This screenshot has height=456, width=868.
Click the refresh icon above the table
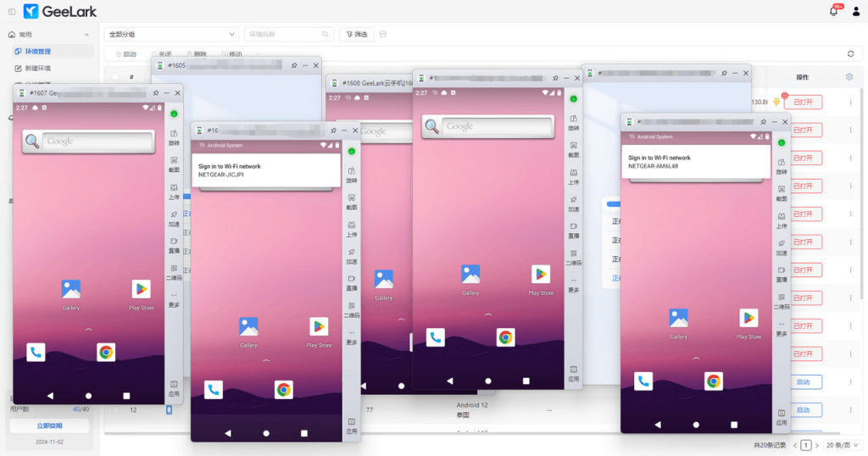[x=850, y=53]
